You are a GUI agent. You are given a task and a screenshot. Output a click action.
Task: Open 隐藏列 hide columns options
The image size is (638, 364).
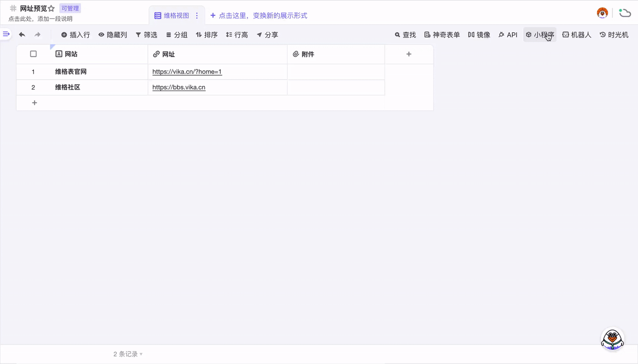(x=113, y=35)
